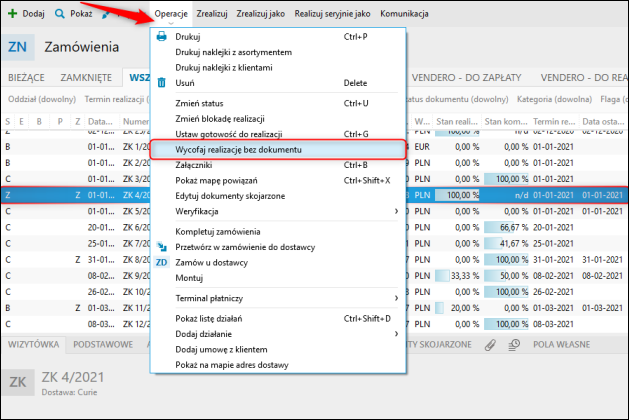Screen dimensions: 629x420
Task: Click the ZD icon beside Zamów u dostawcy
Action: pos(161,262)
